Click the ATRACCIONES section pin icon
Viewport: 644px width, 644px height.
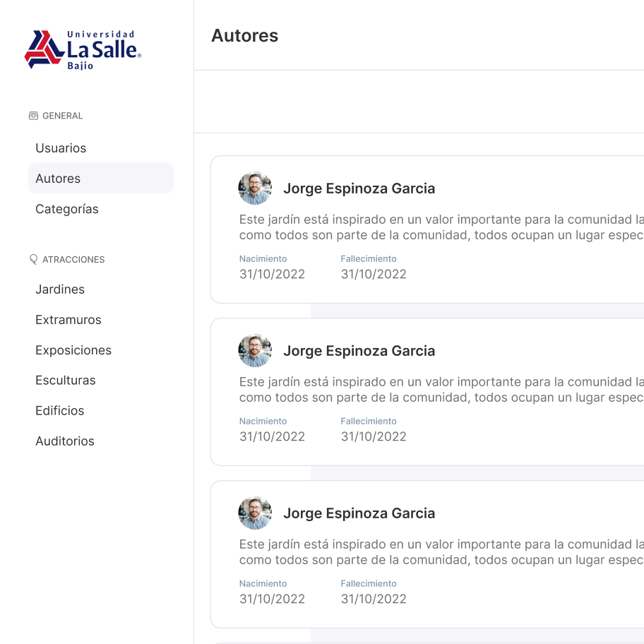point(33,260)
